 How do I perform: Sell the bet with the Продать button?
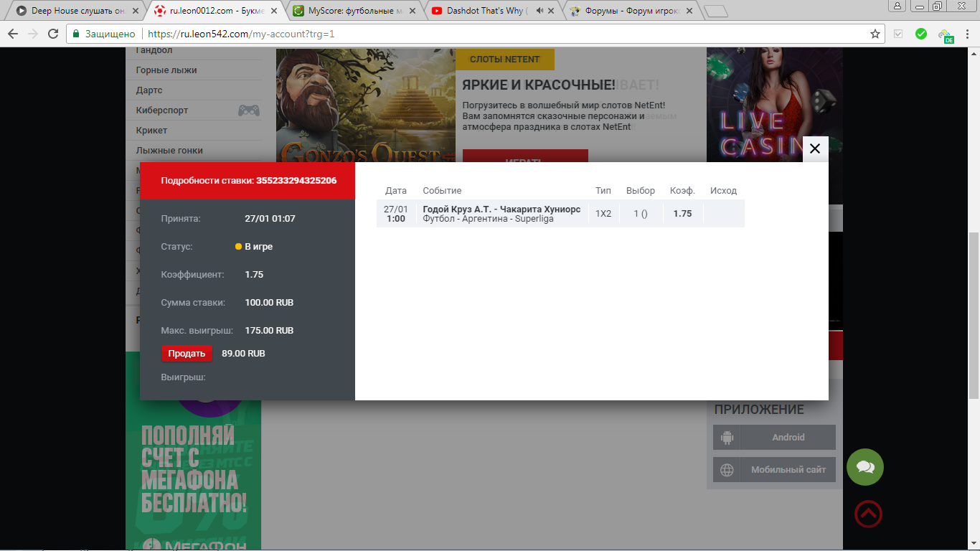click(187, 354)
